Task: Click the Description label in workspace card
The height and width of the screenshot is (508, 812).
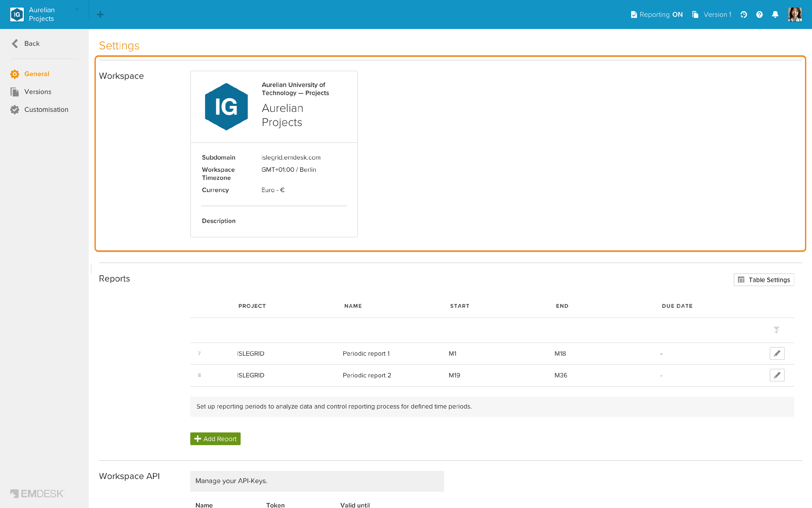Action: [219, 221]
